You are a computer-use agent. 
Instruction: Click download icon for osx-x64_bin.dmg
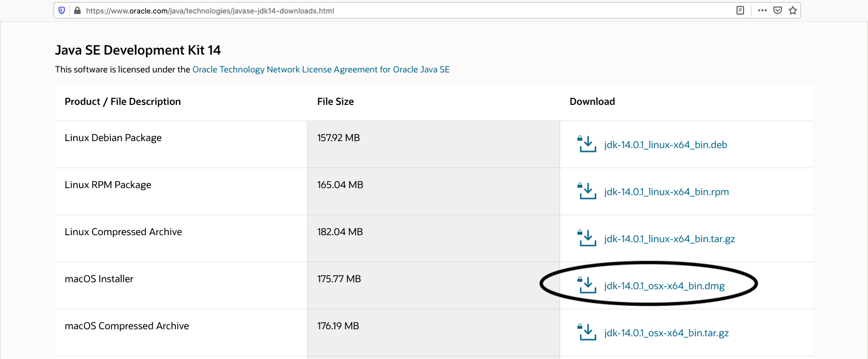coord(587,285)
